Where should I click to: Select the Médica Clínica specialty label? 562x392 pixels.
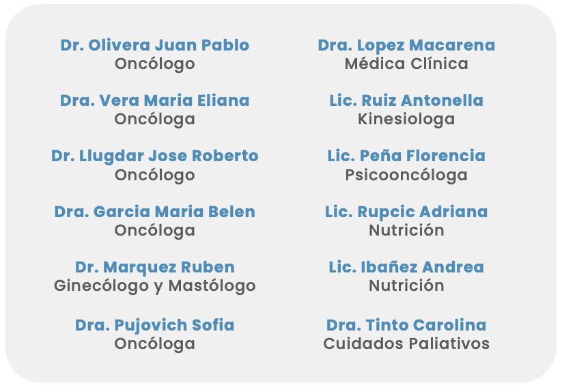tap(406, 64)
